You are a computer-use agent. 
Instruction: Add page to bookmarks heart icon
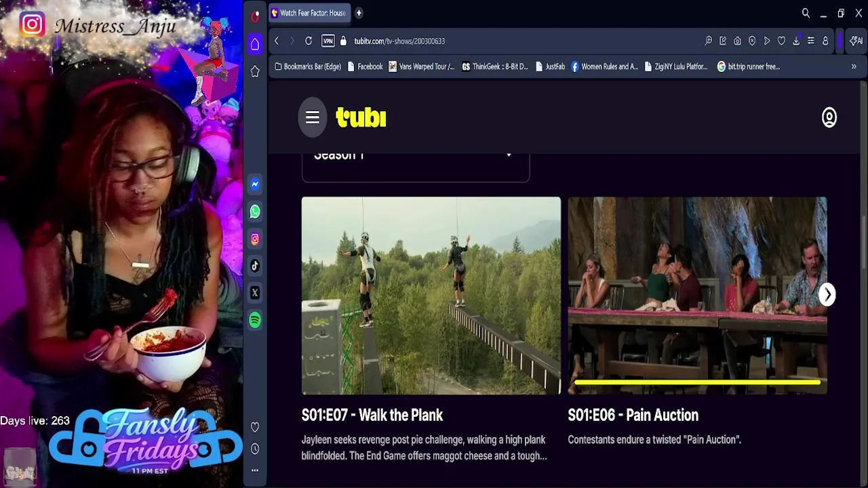click(781, 41)
